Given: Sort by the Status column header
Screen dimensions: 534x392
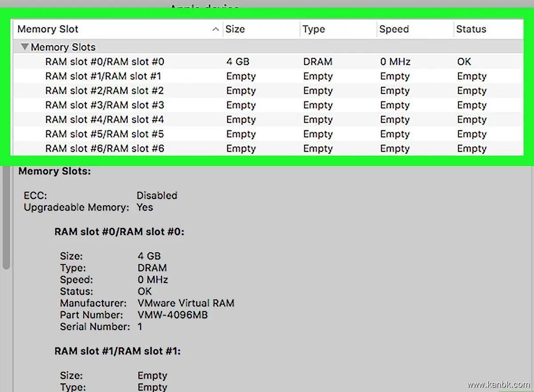Looking at the screenshot, I should point(471,29).
